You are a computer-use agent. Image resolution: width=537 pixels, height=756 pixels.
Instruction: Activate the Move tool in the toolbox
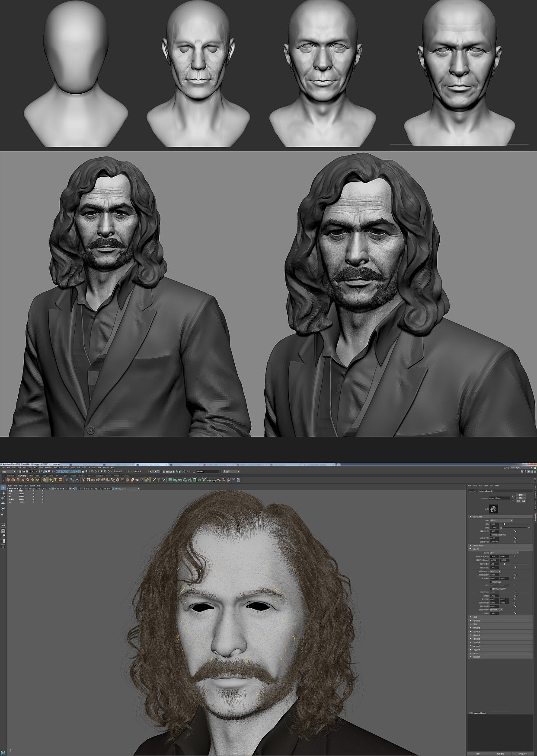point(3,503)
